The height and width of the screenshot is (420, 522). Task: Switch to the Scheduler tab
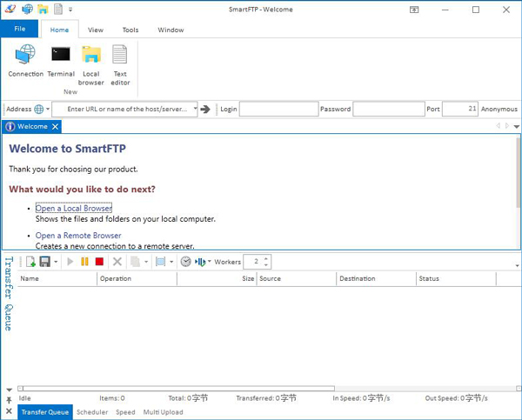point(92,412)
